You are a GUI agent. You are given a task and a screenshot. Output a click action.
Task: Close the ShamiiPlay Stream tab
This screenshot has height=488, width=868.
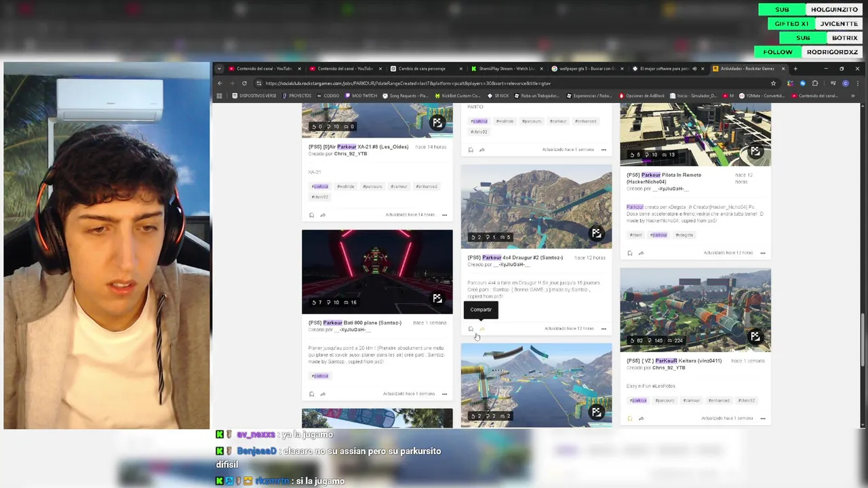[x=541, y=68]
